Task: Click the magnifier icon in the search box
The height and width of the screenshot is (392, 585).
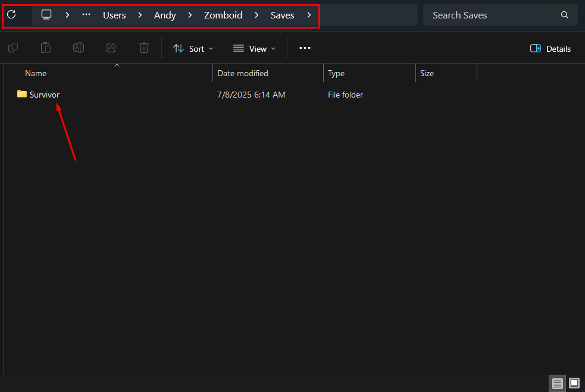Action: click(x=564, y=15)
